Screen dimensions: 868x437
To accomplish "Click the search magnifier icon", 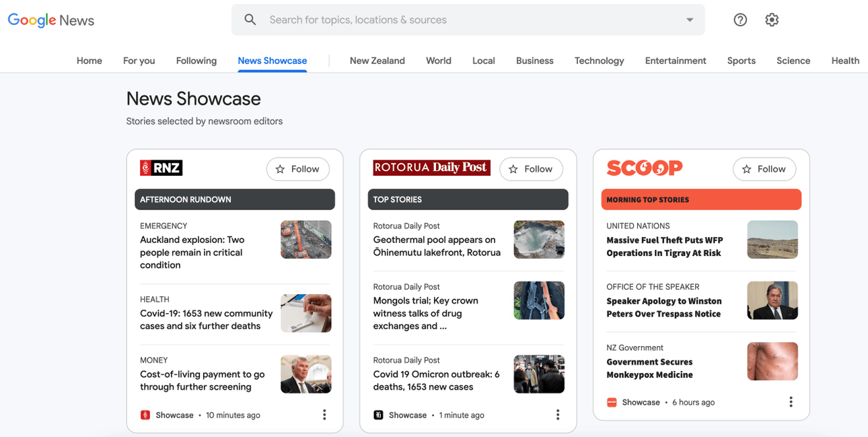I will coord(250,20).
